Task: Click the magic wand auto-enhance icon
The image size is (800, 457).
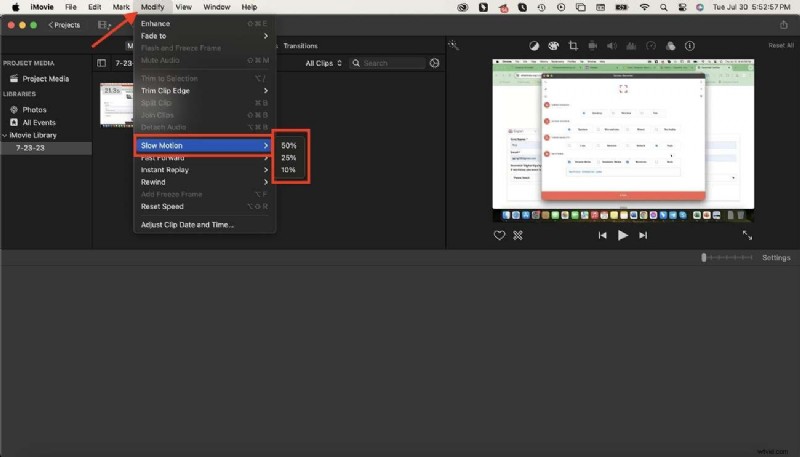Action: click(453, 45)
